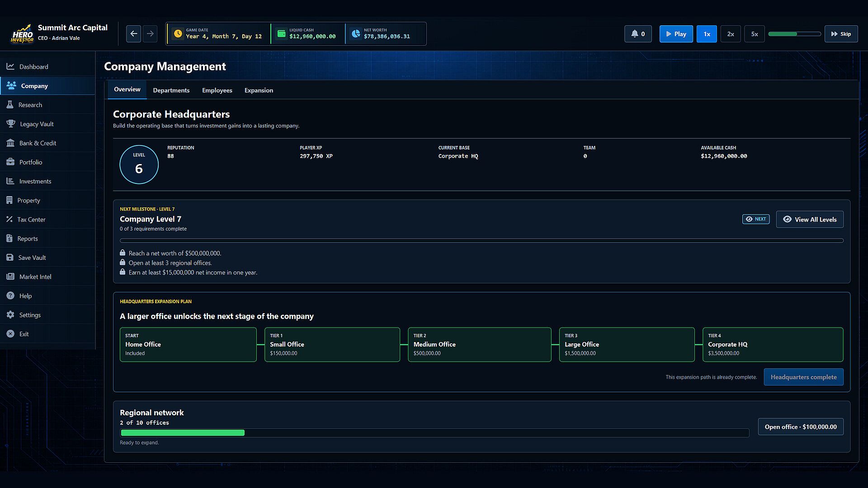Click View All Levels button
This screenshot has height=488, width=868.
[x=810, y=219]
